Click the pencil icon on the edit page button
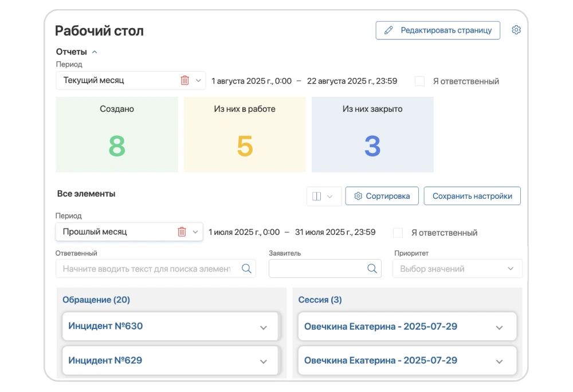The width and height of the screenshot is (573, 392). pos(389,30)
